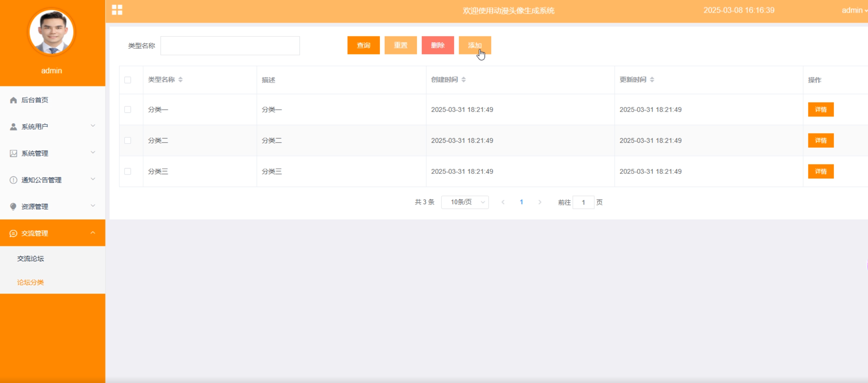Image resolution: width=868 pixels, height=383 pixels.
Task: Select the 论坛分类 submenu item
Action: click(x=52, y=282)
